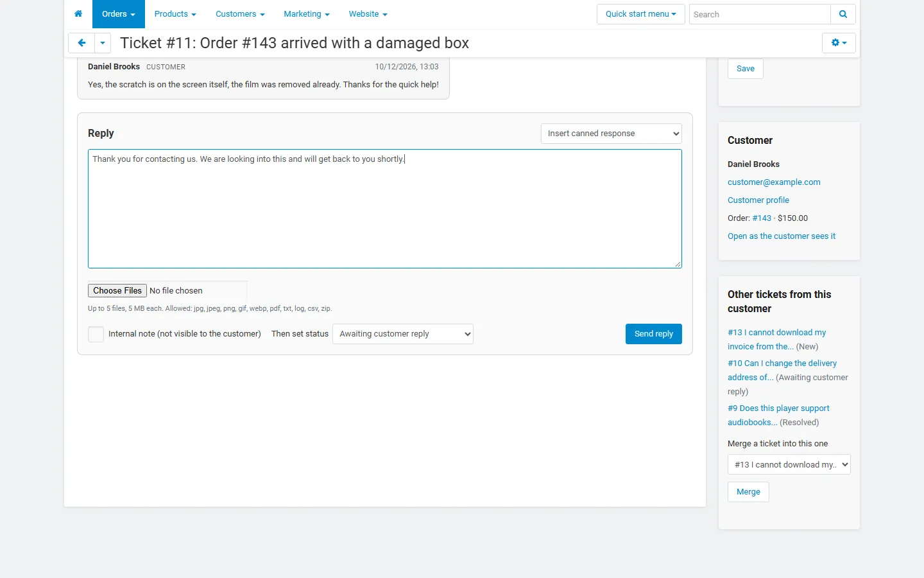924x578 pixels.
Task: Open the Website menu
Action: [x=368, y=14]
